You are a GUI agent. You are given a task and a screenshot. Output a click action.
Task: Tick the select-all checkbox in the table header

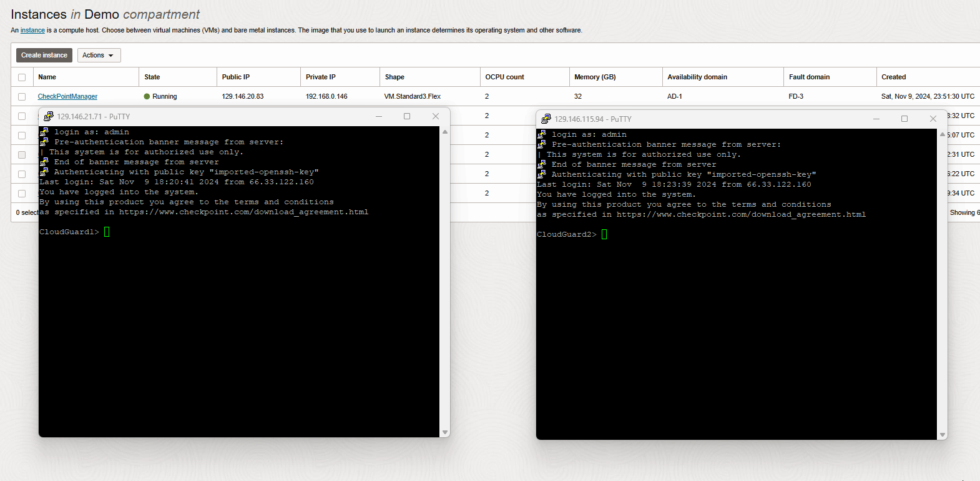(22, 77)
